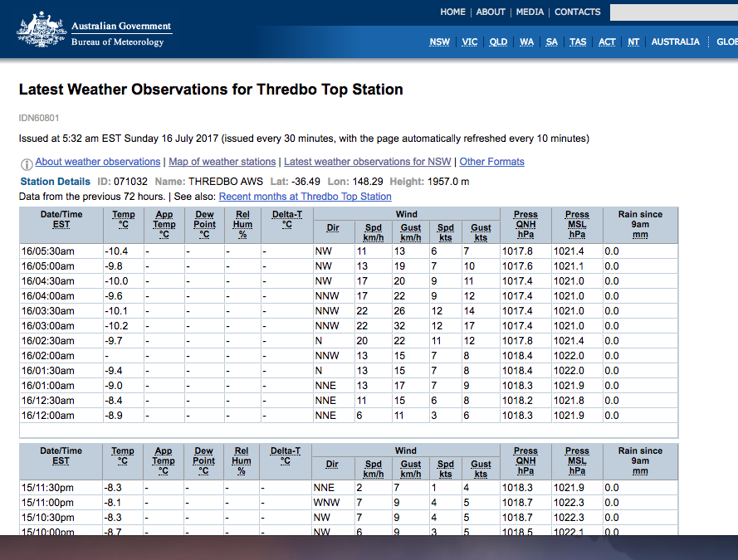Open the HOME menu item
This screenshot has width=738, height=560.
tap(452, 12)
